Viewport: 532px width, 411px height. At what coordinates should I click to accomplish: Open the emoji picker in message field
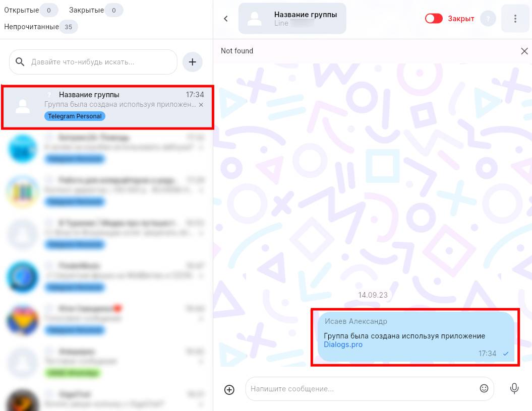pyautogui.click(x=484, y=388)
